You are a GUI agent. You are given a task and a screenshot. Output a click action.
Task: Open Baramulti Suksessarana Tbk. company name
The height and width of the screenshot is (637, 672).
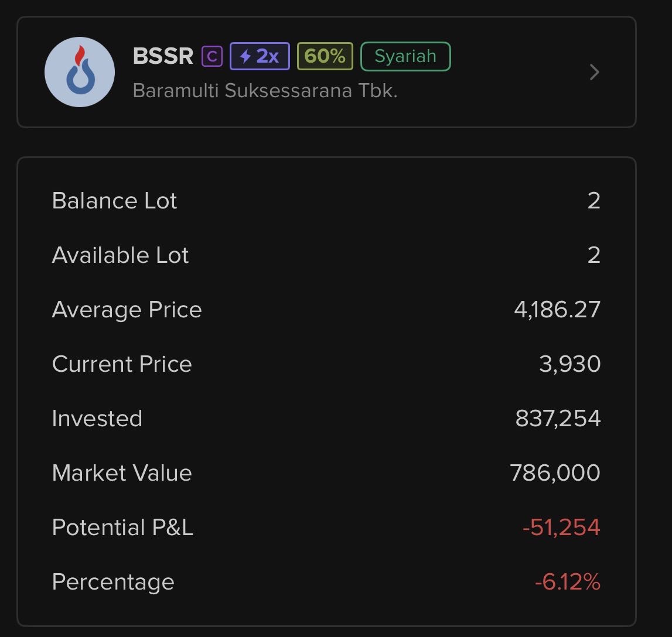click(265, 91)
